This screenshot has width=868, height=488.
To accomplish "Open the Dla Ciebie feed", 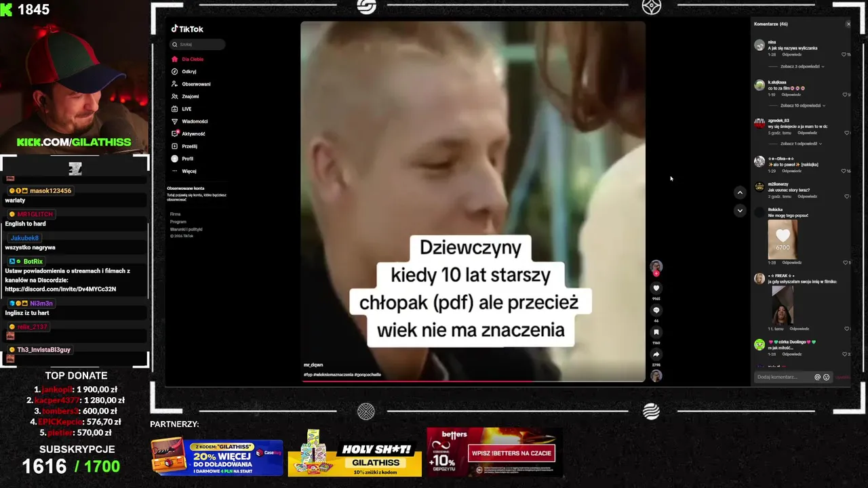I will tap(188, 59).
